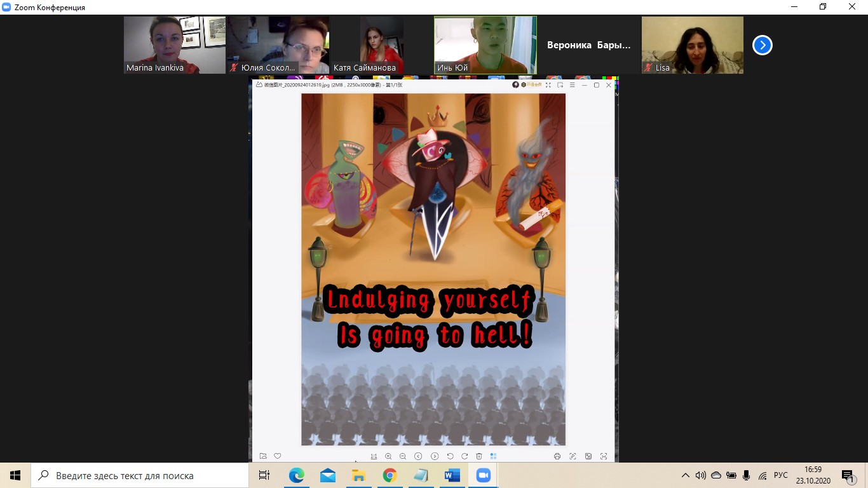This screenshot has height=488, width=868.
Task: Open volume control in tray
Action: pos(700,475)
